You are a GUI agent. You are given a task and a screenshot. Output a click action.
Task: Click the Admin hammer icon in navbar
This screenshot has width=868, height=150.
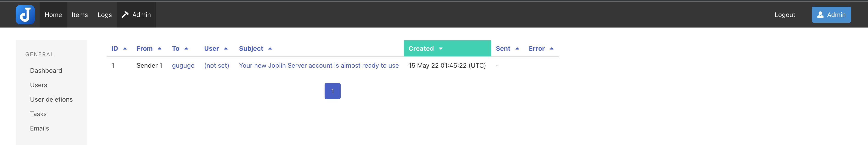click(125, 14)
